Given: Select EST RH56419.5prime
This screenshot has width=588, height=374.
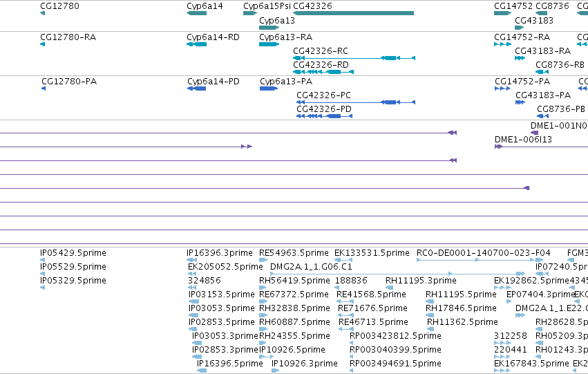Looking at the screenshot, I should click(294, 281).
